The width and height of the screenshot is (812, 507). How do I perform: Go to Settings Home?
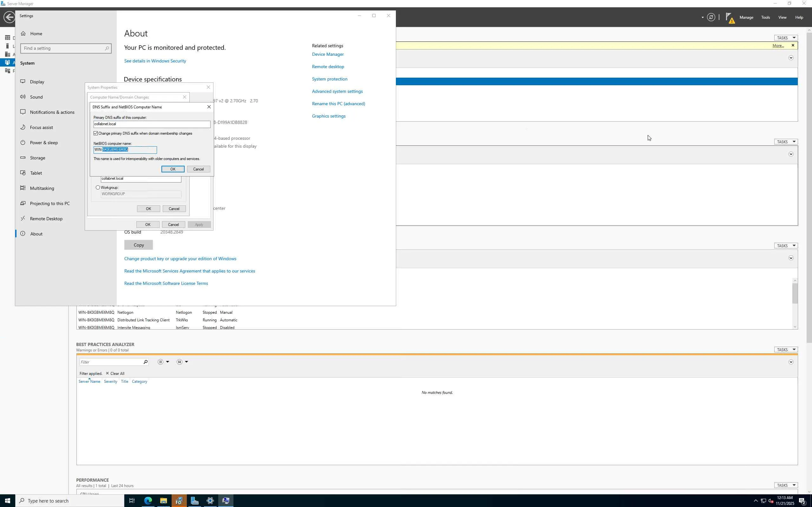click(36, 34)
